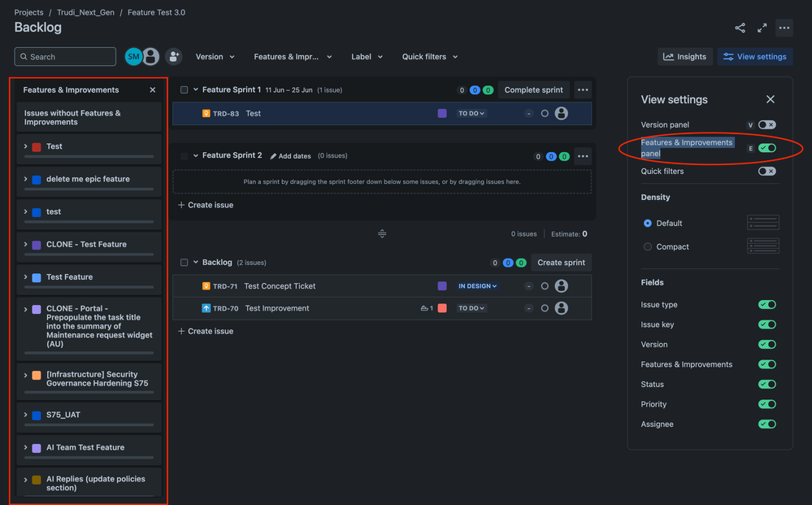
Task: Collapse the Feature Sprint 2 section
Action: [196, 155]
